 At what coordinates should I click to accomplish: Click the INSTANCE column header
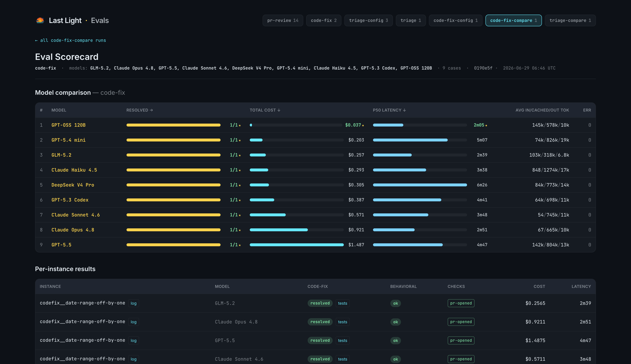coord(50,286)
